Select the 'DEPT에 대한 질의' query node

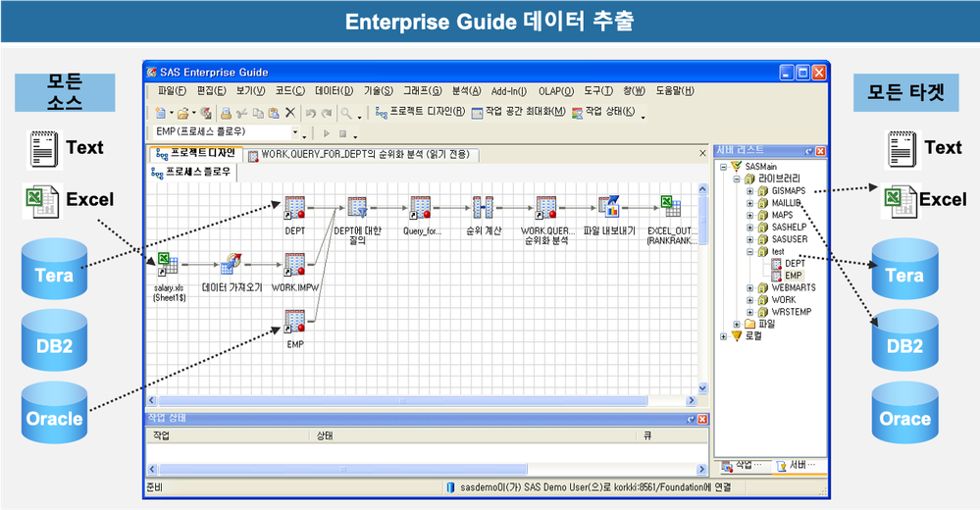[357, 208]
